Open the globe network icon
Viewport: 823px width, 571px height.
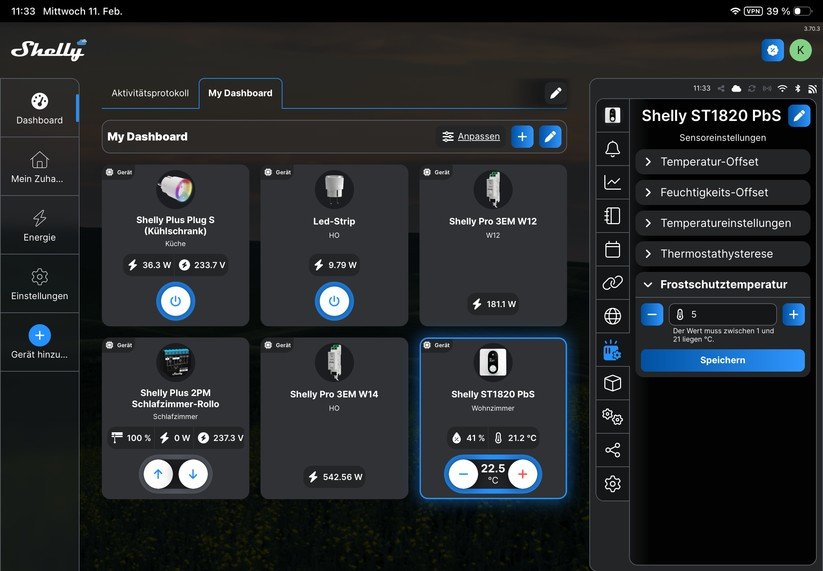[x=612, y=316]
